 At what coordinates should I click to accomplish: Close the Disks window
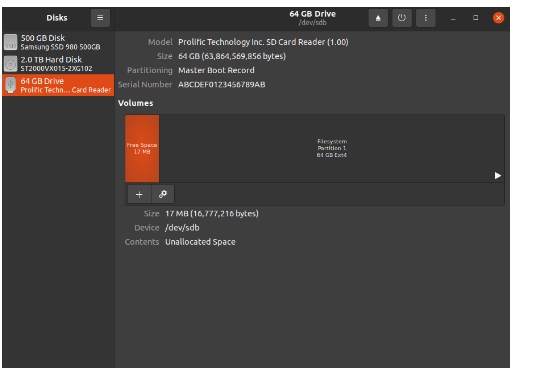pyautogui.click(x=498, y=18)
